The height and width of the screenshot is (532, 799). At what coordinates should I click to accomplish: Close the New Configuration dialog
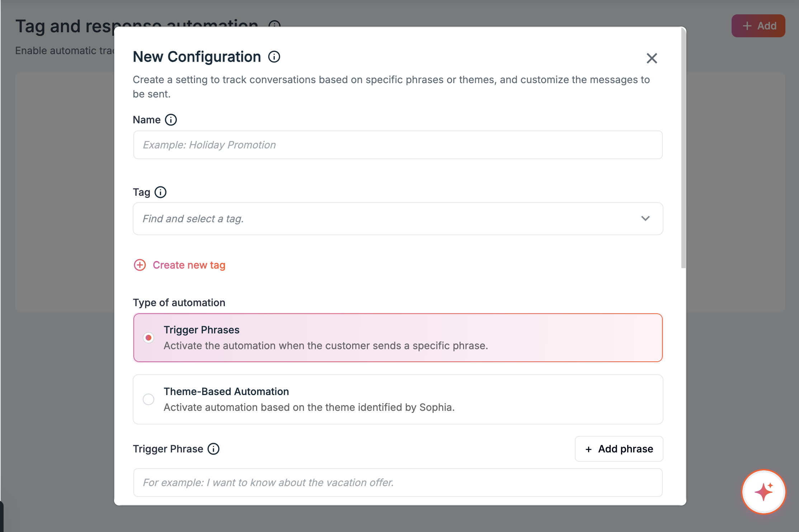point(652,58)
